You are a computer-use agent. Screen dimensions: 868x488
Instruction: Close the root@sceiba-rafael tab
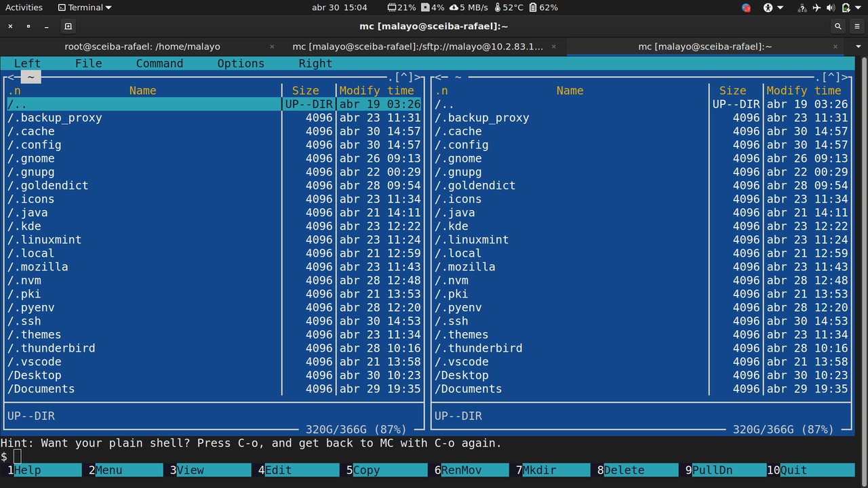click(x=273, y=47)
